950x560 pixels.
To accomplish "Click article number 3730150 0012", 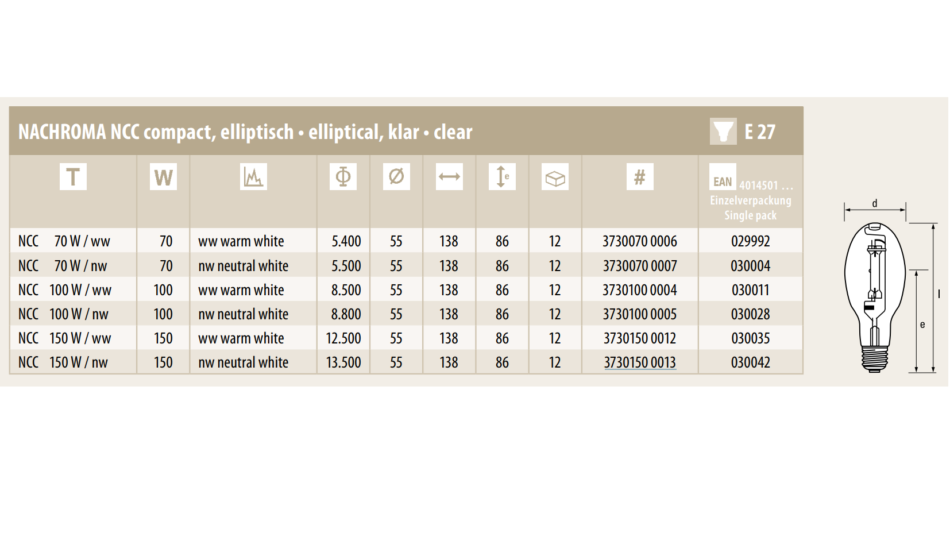I will tap(640, 338).
